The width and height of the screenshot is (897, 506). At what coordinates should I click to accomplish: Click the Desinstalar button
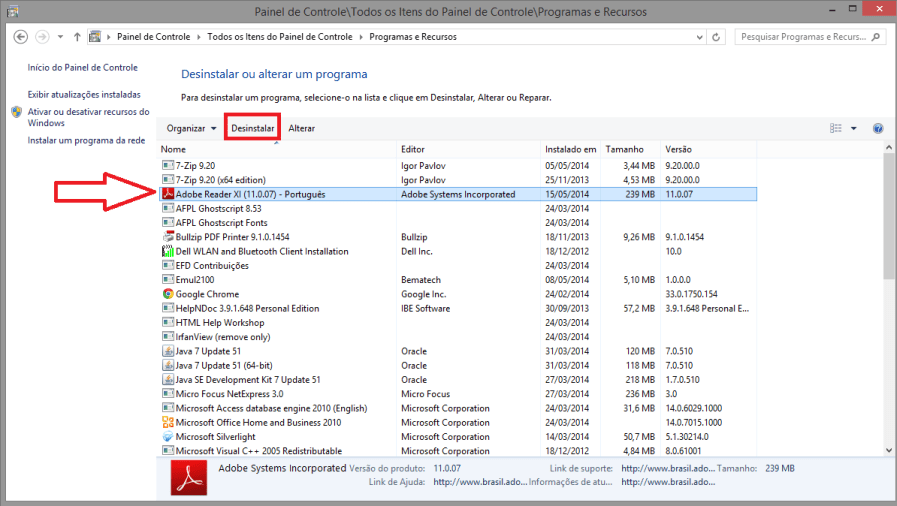[x=252, y=128]
